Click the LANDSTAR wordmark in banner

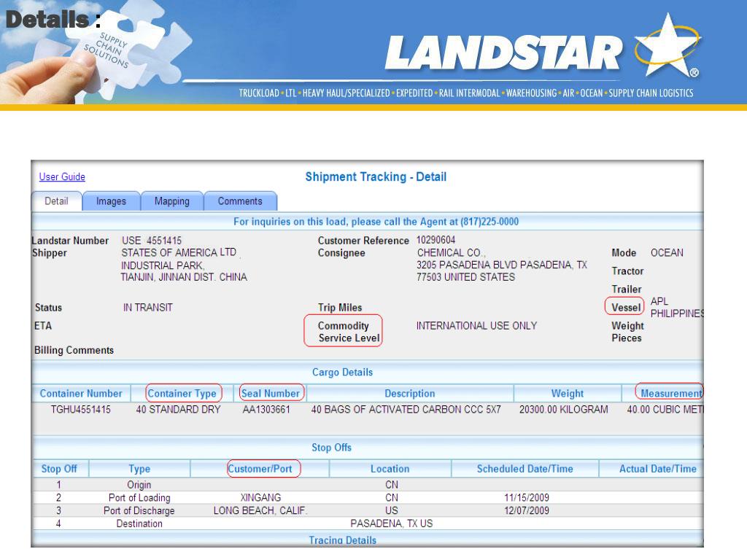tap(503, 52)
